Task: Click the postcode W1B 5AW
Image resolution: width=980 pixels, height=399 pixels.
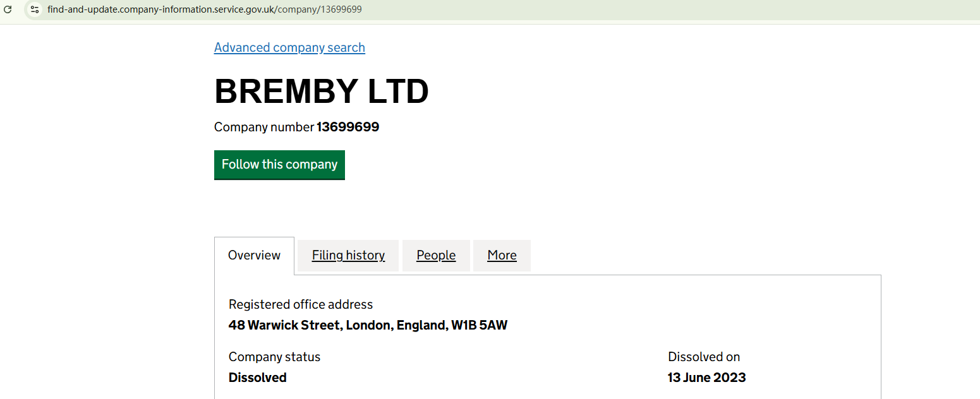Action: pyautogui.click(x=478, y=325)
